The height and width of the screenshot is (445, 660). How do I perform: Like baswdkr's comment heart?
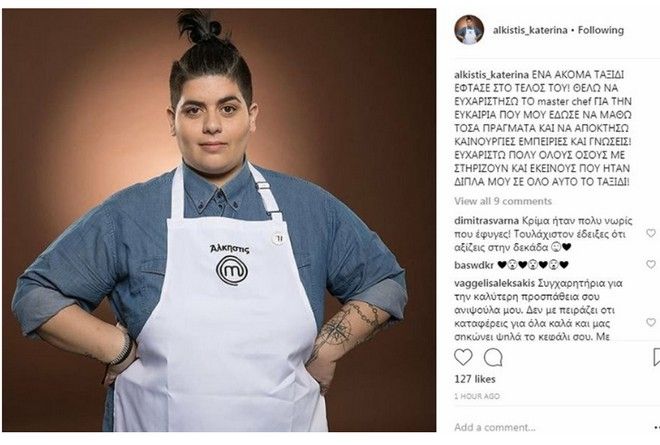click(651, 264)
